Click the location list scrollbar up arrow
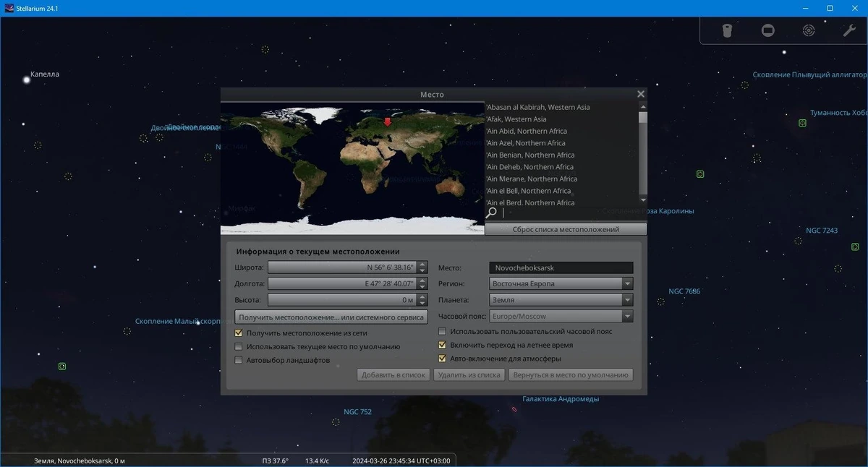 click(x=643, y=106)
